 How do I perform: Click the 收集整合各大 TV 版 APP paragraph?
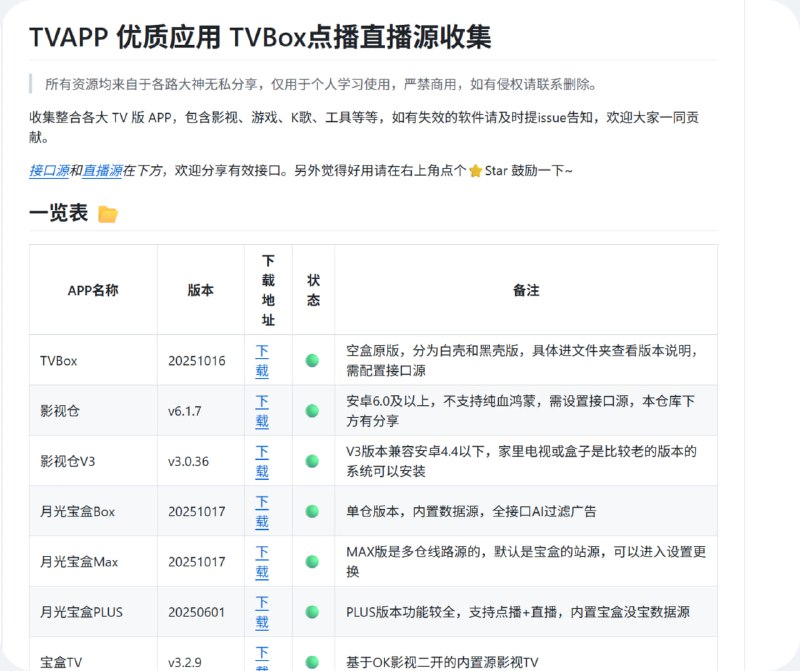[x=364, y=127]
